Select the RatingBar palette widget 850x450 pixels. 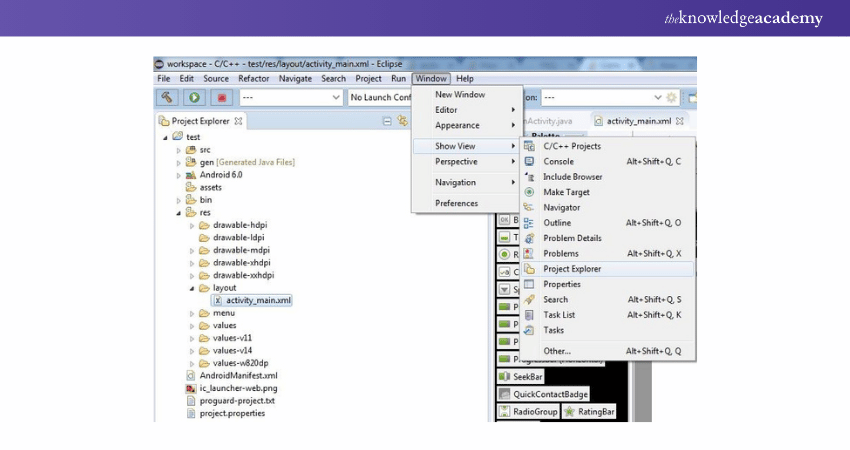point(589,412)
